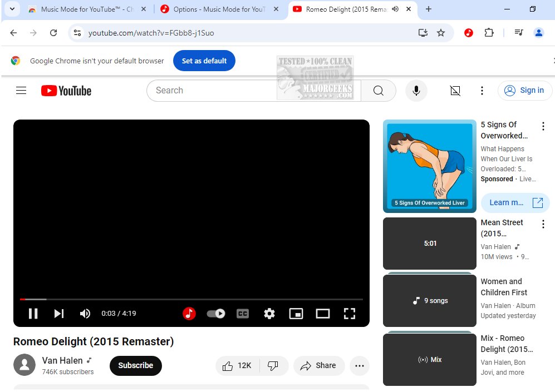Open YouTube hamburger guide menu
The height and width of the screenshot is (392, 555).
point(21,91)
